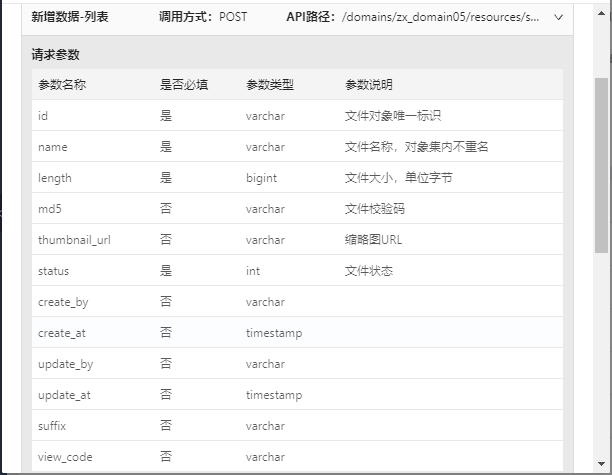
Task: Click the suffix parameter name
Action: (x=52, y=426)
